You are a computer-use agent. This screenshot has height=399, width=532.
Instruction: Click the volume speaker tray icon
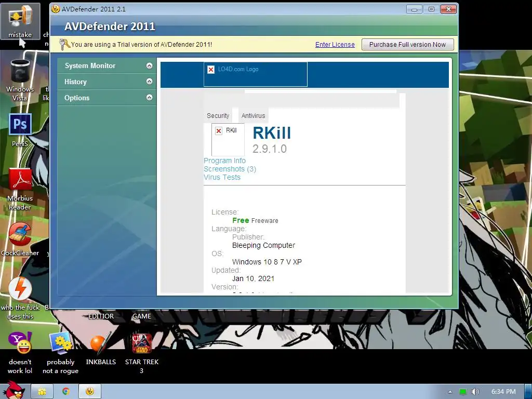475,392
